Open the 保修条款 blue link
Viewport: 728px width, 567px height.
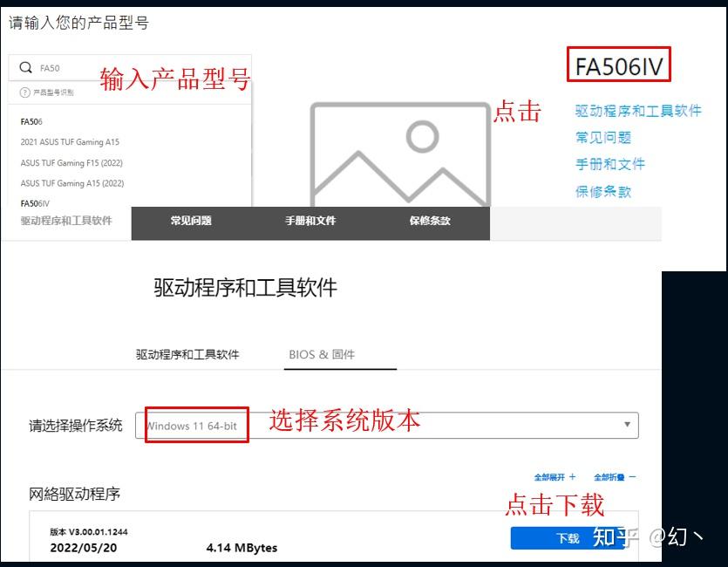tap(603, 191)
